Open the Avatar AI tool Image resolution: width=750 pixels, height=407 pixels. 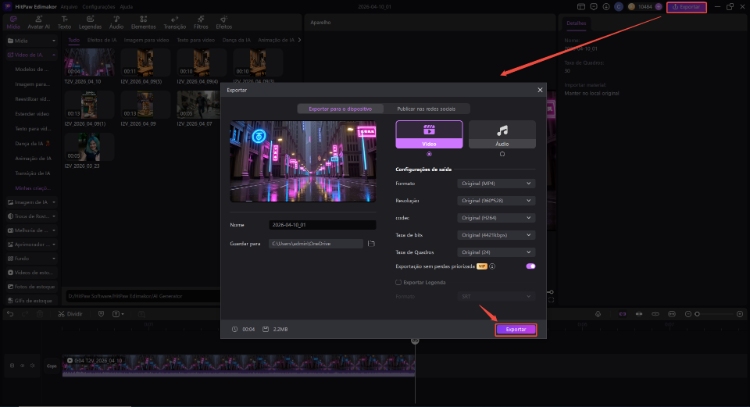(38, 22)
